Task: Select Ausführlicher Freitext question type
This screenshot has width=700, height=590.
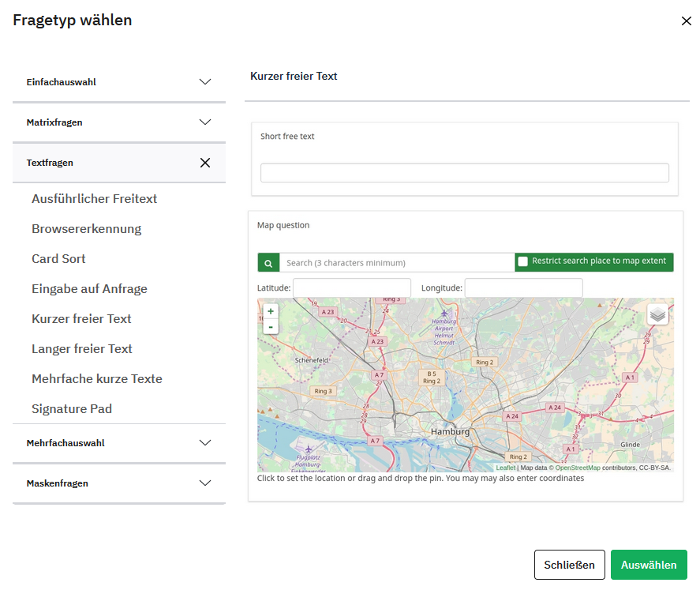Action: (94, 199)
